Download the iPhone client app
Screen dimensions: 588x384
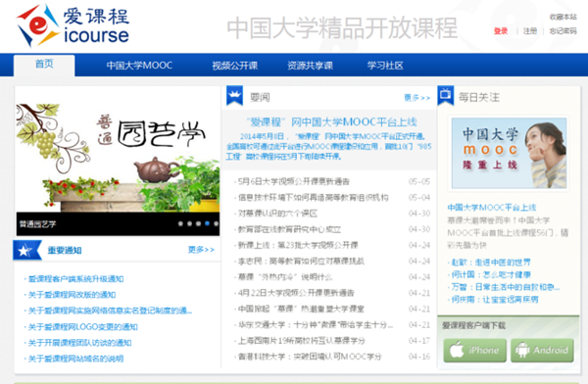point(474,351)
